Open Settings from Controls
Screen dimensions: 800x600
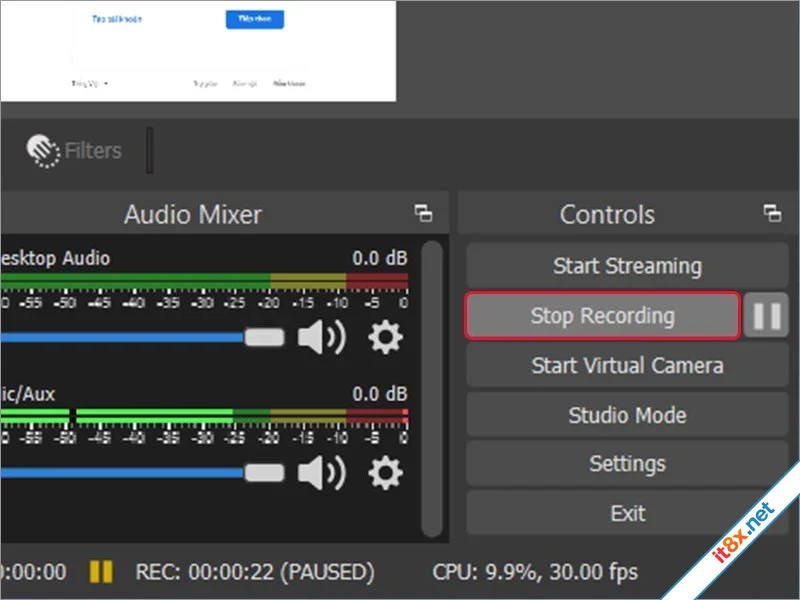(x=627, y=464)
